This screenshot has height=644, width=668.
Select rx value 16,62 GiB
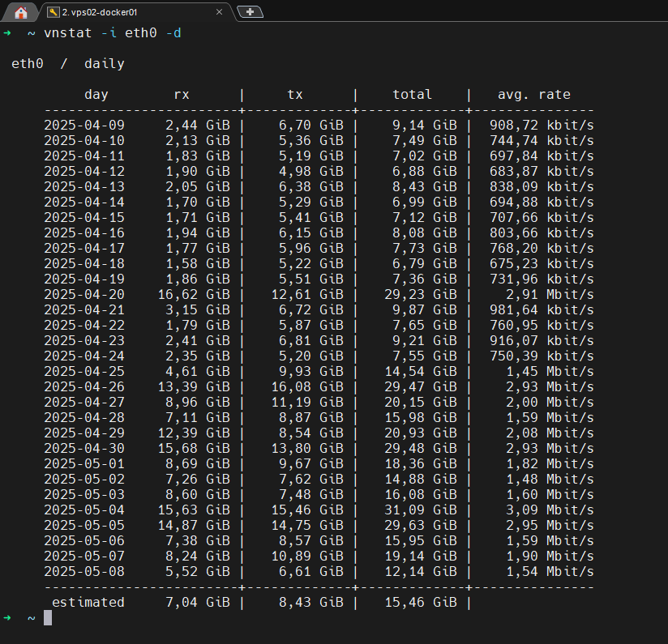coord(194,294)
